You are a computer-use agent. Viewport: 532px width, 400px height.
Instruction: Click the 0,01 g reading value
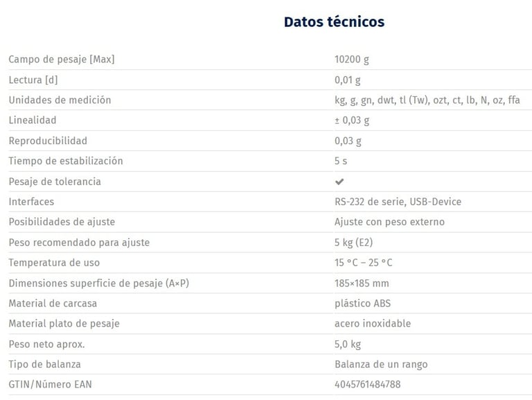coord(348,80)
